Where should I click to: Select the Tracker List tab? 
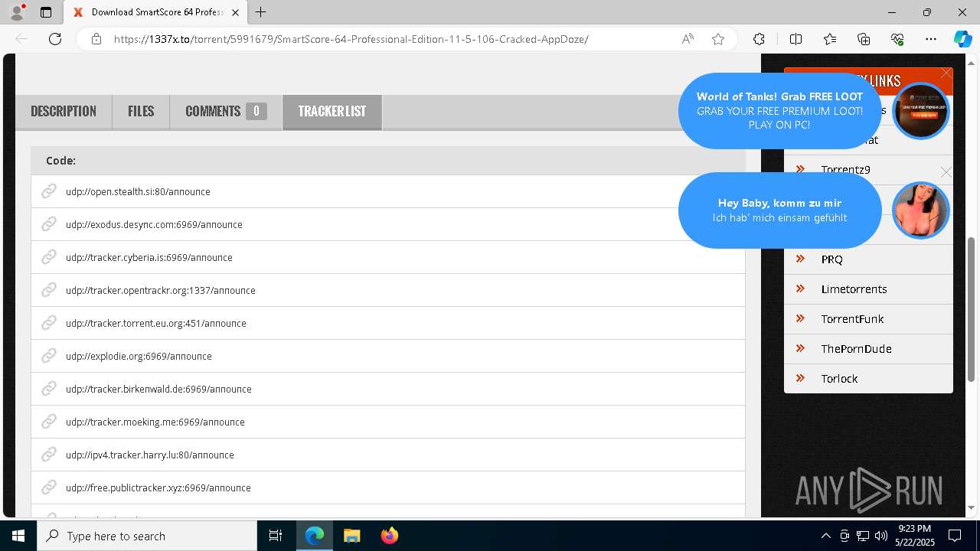pos(332,112)
